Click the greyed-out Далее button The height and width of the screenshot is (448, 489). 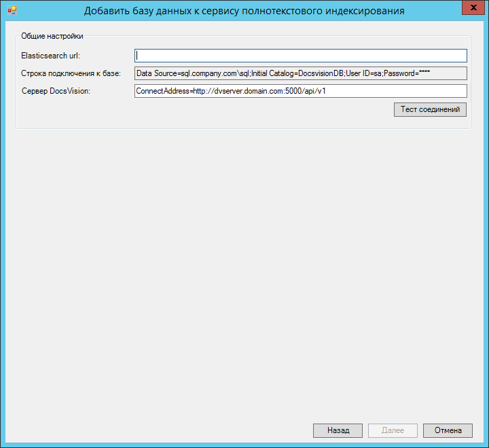(x=393, y=430)
